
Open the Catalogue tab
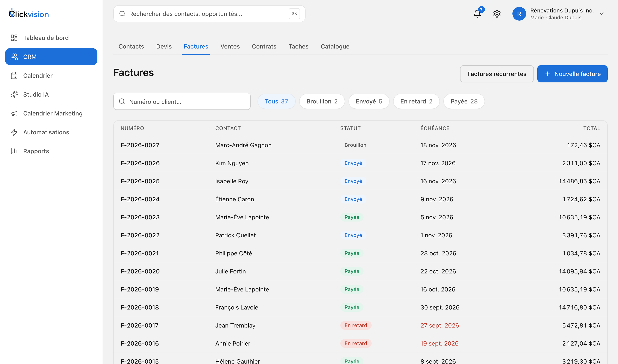(x=335, y=46)
